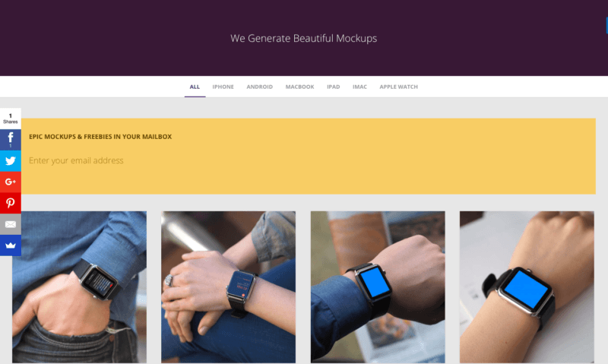
Task: Select the ALL filter tab
Action: point(195,87)
